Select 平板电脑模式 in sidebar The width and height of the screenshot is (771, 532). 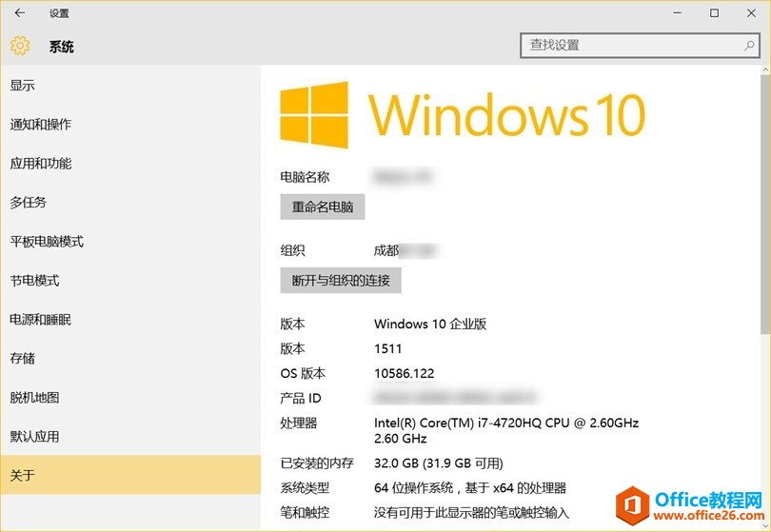(130, 242)
